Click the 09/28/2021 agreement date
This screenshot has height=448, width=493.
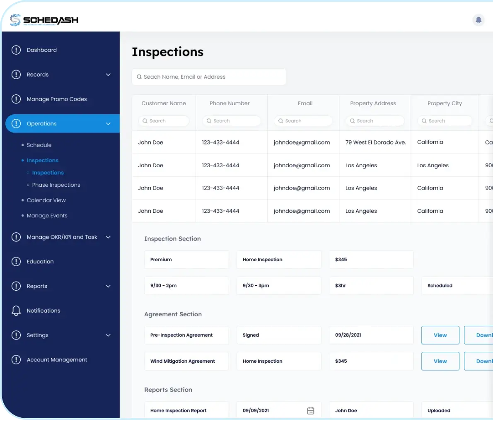pyautogui.click(x=371, y=335)
